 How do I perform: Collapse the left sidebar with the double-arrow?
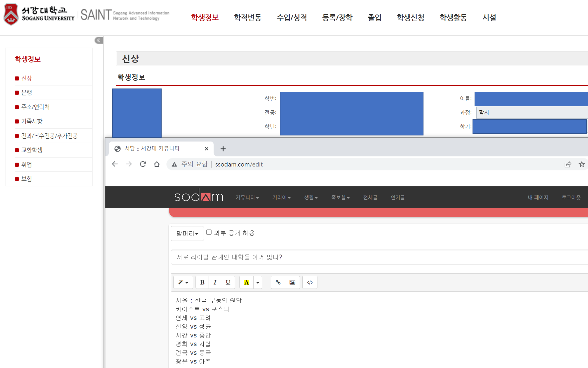coord(99,40)
